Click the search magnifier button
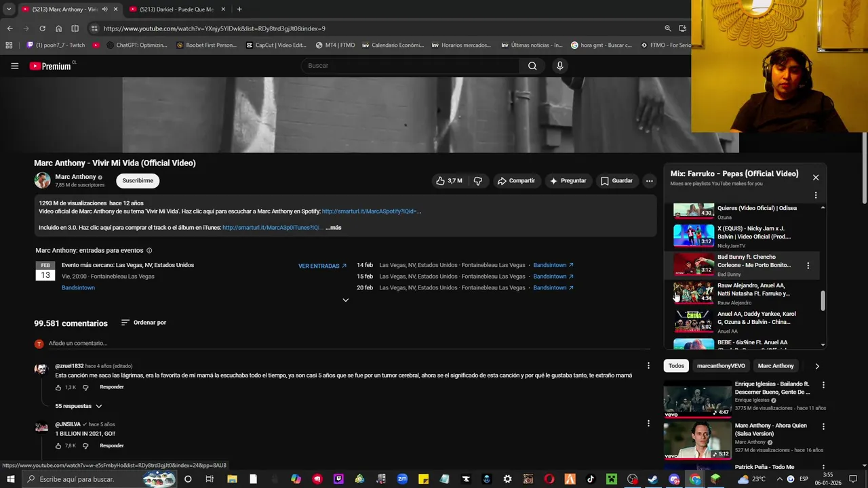The image size is (868, 488). tap(532, 66)
